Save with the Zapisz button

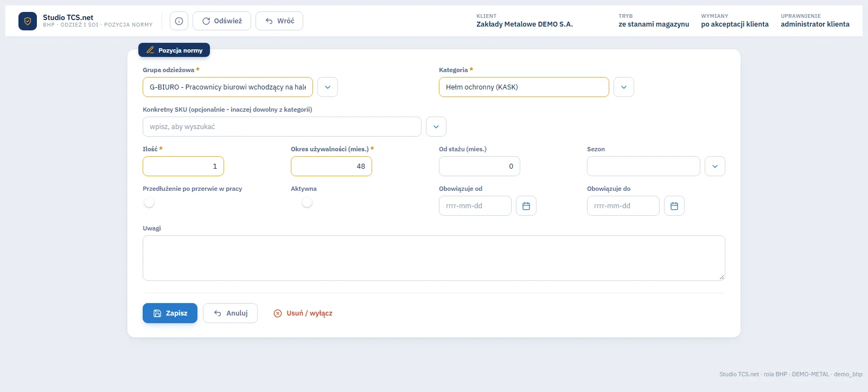170,313
